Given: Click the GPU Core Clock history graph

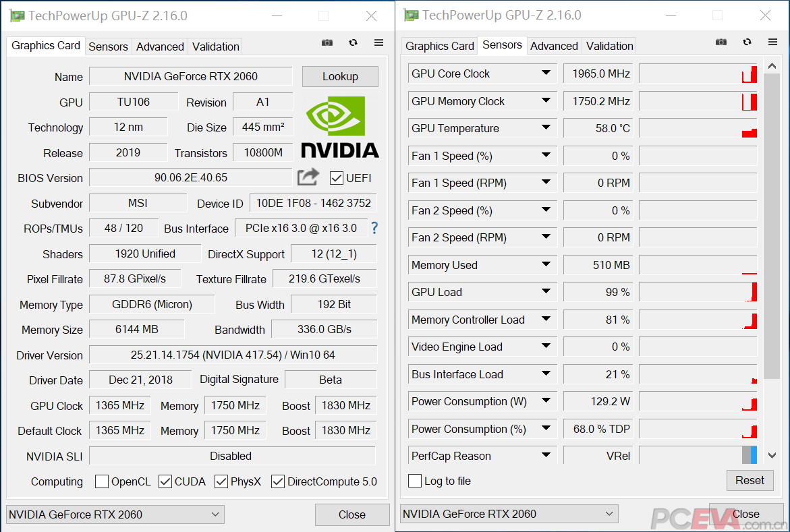Looking at the screenshot, I should tap(698, 73).
